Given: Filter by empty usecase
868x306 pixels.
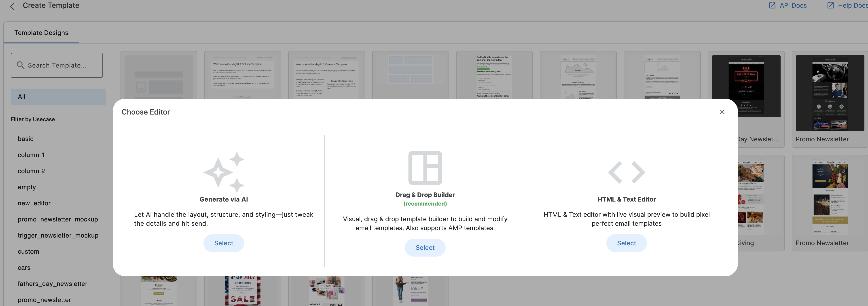Looking at the screenshot, I should (27, 187).
